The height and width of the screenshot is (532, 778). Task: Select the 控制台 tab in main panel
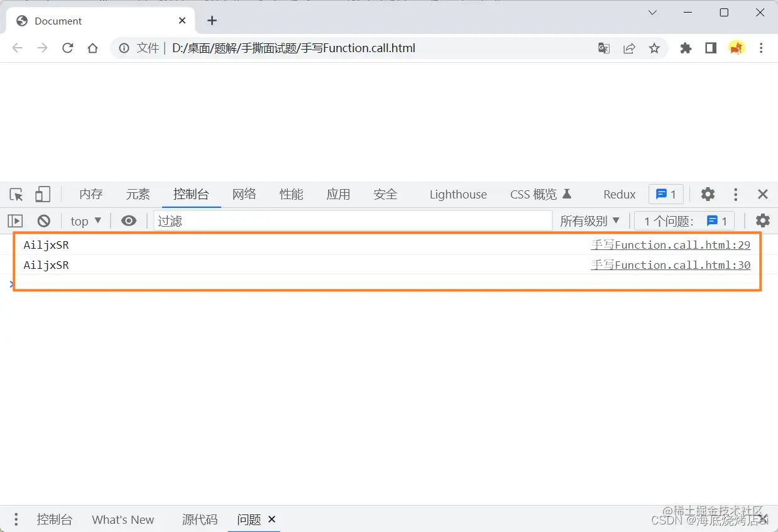191,194
